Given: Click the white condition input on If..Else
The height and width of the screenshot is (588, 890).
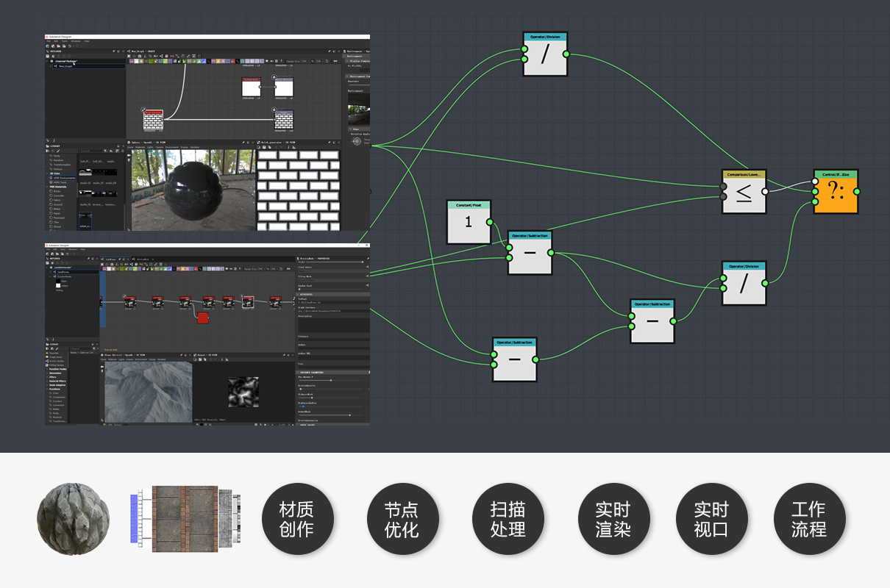Looking at the screenshot, I should (x=815, y=181).
